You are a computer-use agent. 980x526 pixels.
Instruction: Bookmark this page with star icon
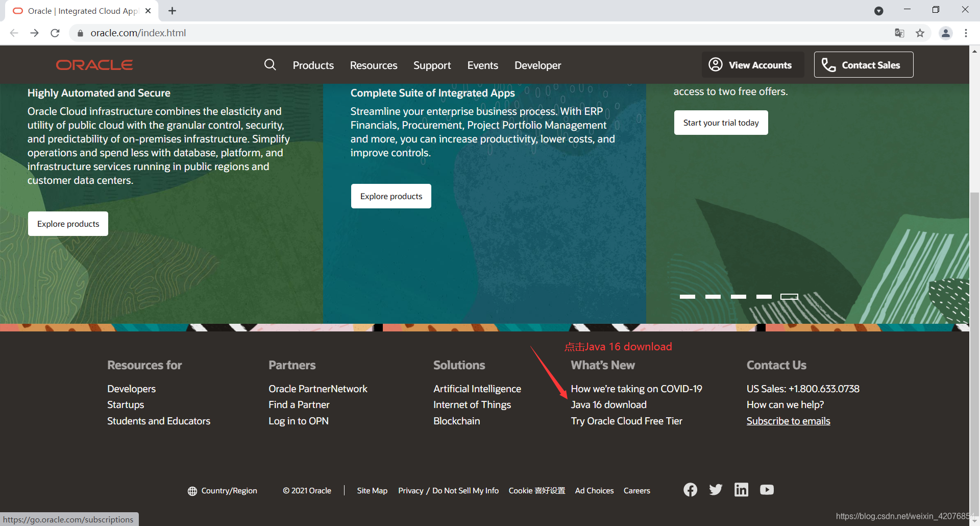tap(920, 33)
